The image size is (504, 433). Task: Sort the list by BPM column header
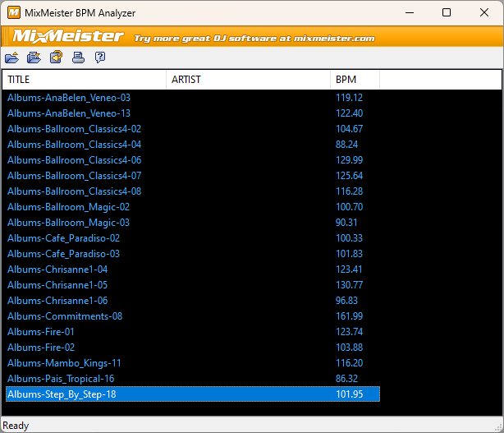pos(355,80)
